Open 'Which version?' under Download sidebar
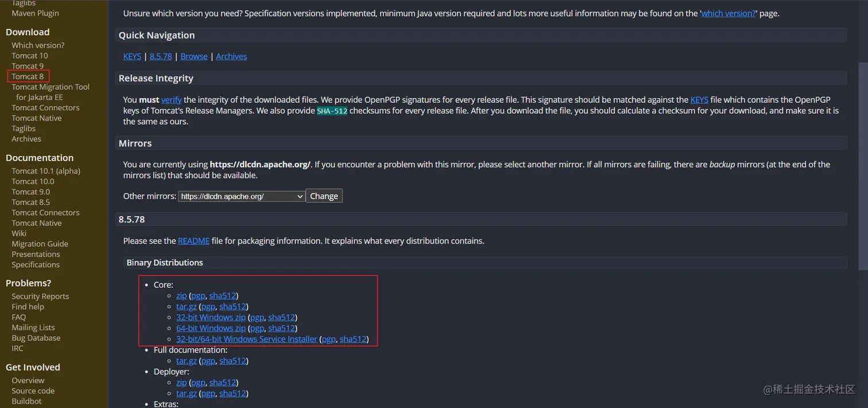The image size is (868, 408). pos(38,45)
